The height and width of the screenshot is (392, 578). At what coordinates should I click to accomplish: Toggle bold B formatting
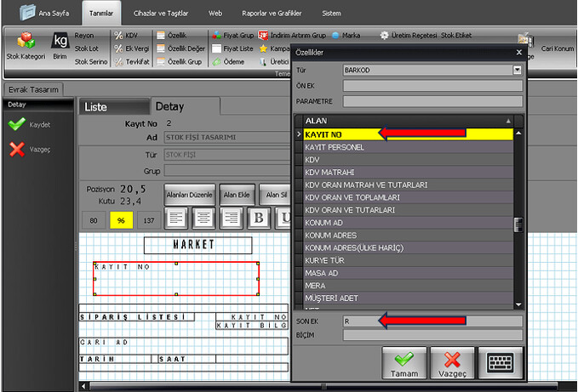coord(259,219)
